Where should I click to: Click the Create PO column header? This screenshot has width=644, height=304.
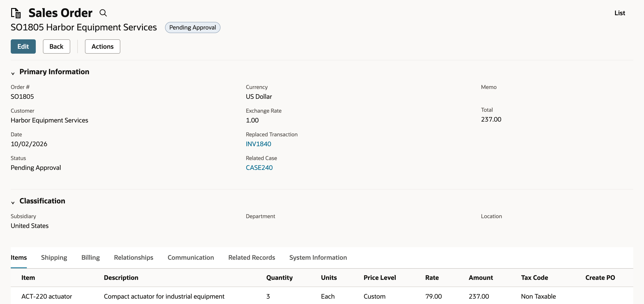point(600,278)
